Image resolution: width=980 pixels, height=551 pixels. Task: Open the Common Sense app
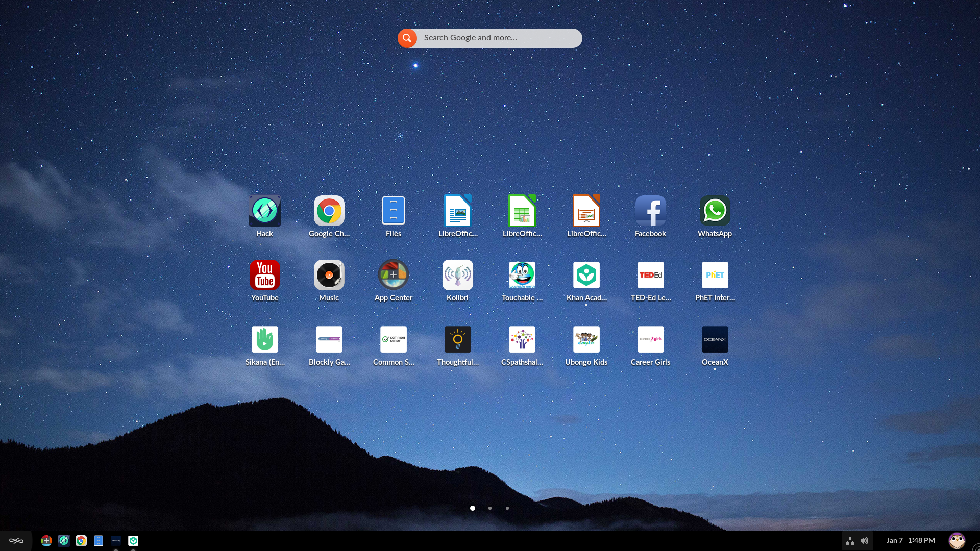tap(393, 339)
